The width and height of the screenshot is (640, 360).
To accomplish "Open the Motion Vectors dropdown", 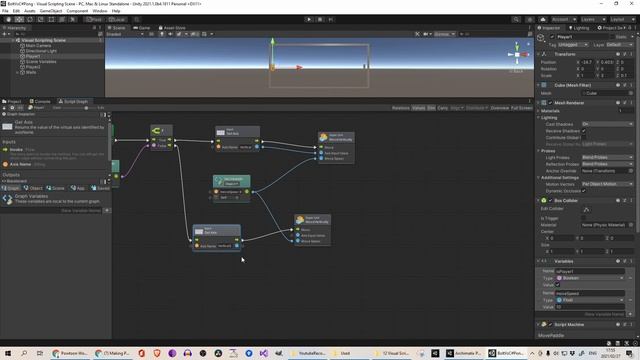I will tap(607, 184).
